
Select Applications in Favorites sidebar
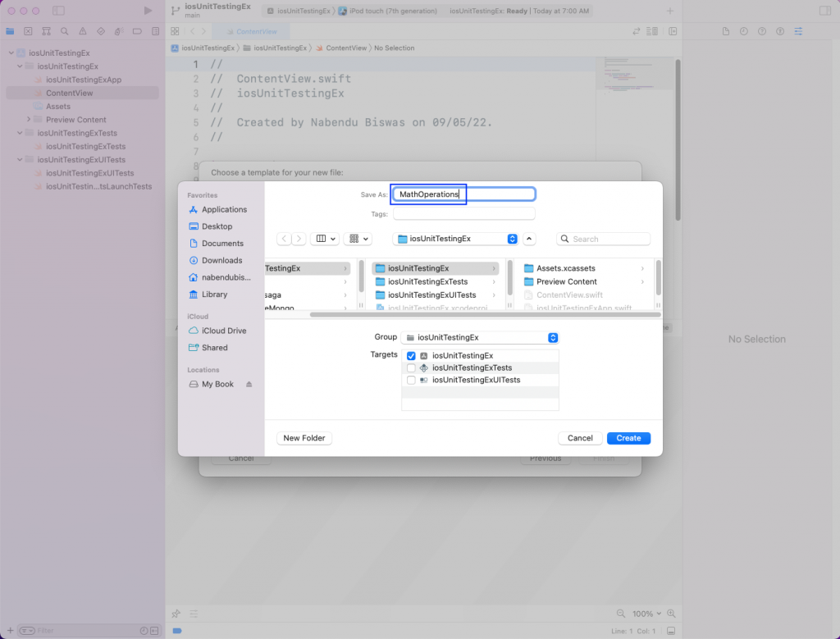pos(218,209)
